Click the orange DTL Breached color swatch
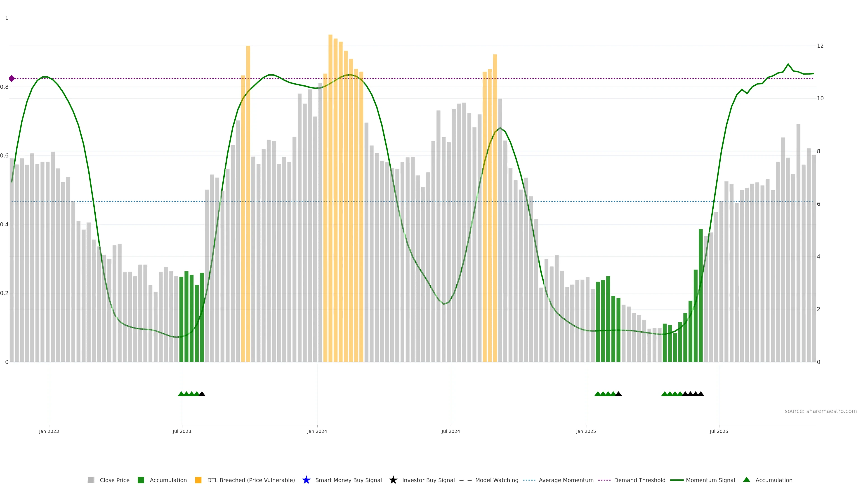Viewport: 868px width, 488px height. tap(198, 480)
